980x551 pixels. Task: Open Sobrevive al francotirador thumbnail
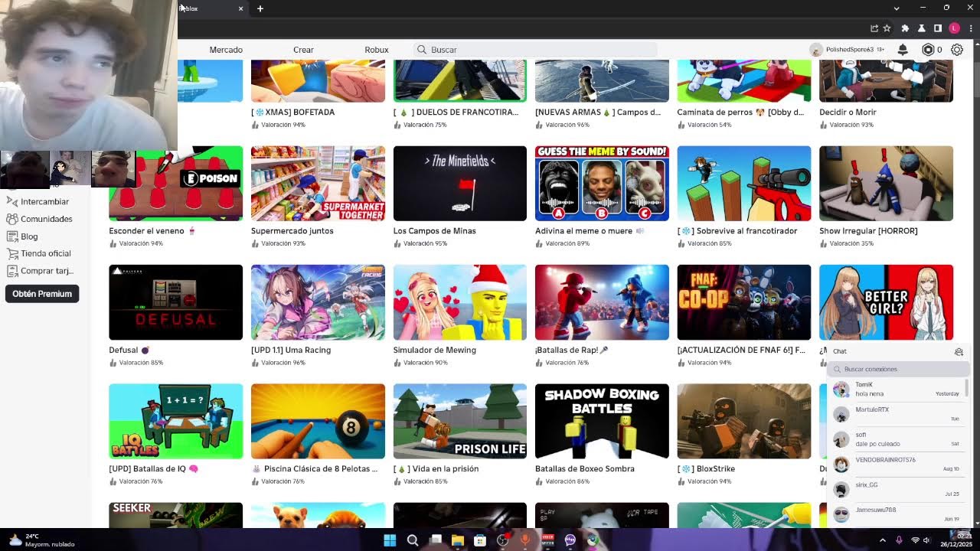point(744,184)
